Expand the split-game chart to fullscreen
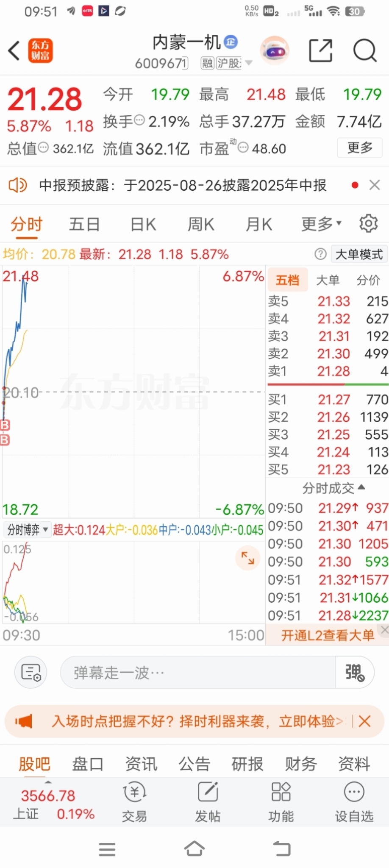 pos(248,557)
